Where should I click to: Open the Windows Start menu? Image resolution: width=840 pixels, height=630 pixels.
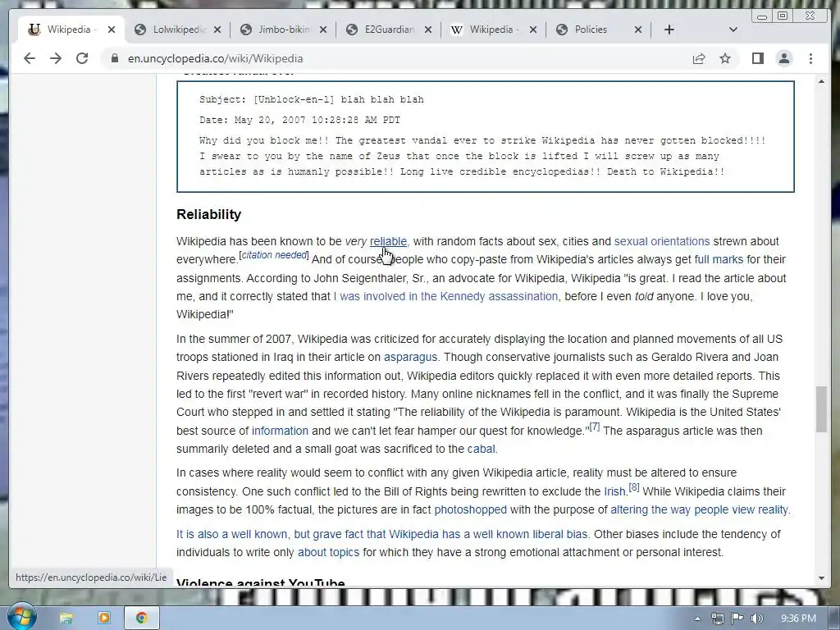click(x=21, y=616)
